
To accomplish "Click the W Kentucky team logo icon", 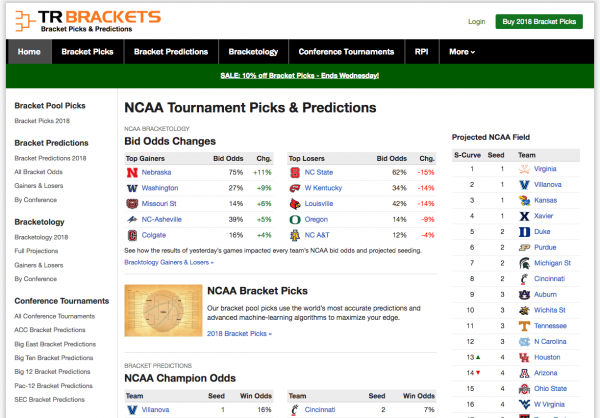I will pos(295,188).
